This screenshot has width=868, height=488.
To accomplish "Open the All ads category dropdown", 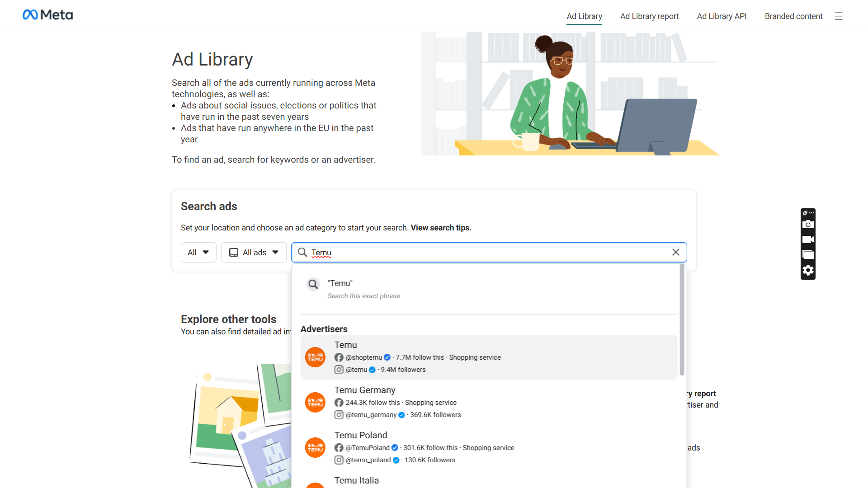I will click(254, 253).
